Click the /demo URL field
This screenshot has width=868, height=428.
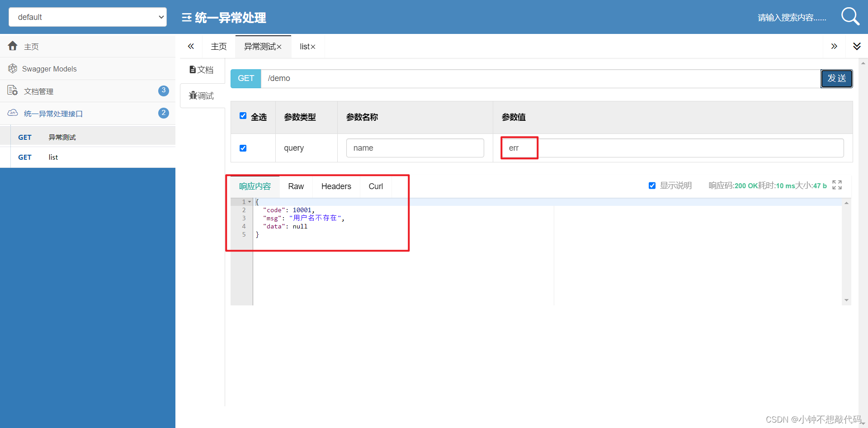[541, 78]
